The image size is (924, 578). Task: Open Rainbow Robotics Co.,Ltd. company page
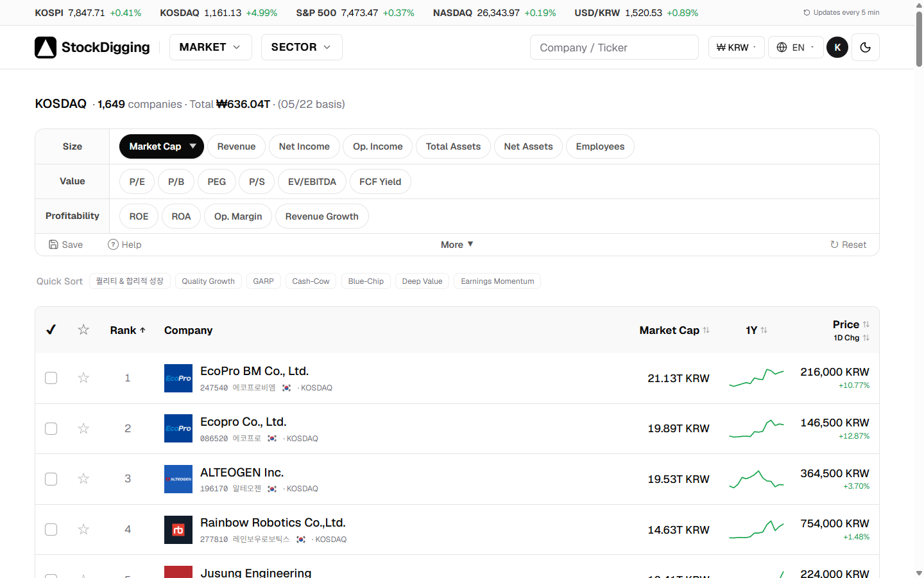(x=273, y=523)
